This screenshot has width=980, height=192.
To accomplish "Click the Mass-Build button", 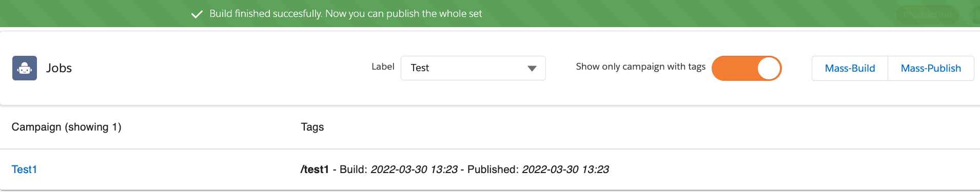I will [x=850, y=68].
